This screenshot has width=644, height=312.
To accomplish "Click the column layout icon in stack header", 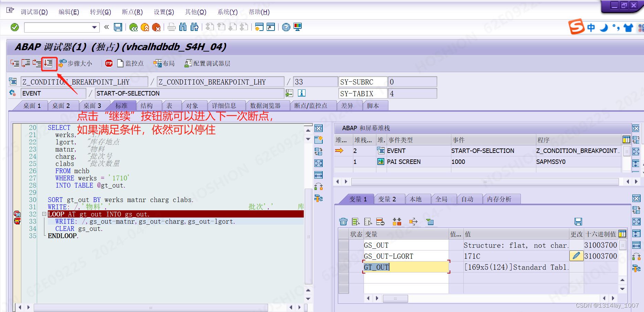I will pyautogui.click(x=626, y=140).
